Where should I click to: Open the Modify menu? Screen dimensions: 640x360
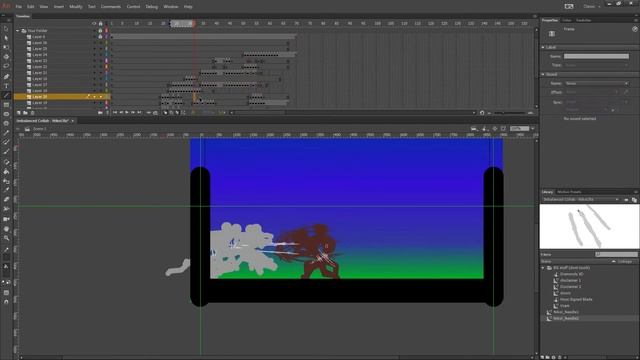(x=76, y=7)
